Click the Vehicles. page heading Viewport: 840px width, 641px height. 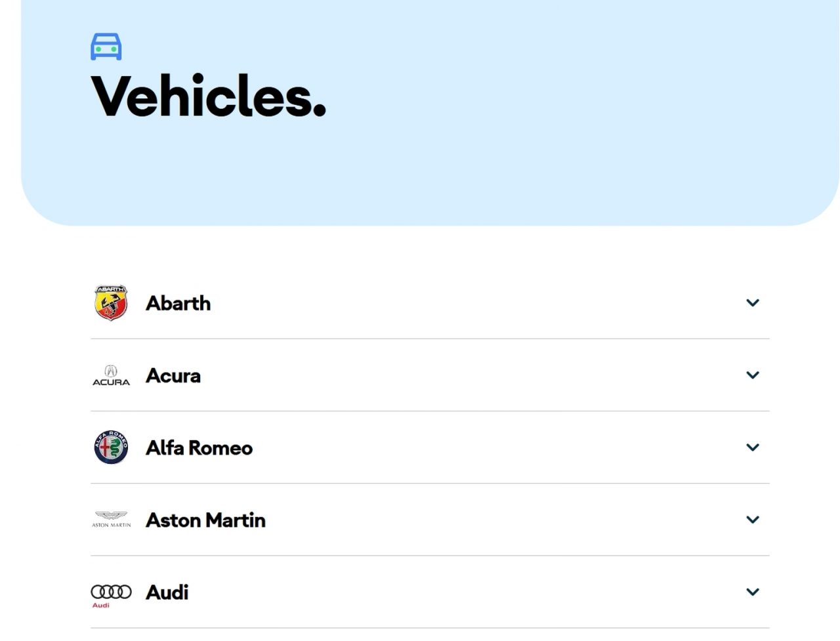pyautogui.click(x=209, y=96)
